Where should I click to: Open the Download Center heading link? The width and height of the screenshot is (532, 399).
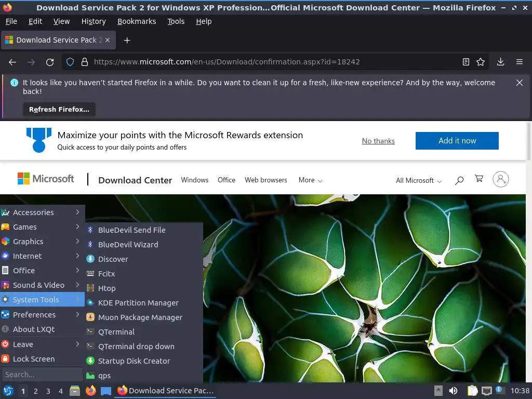click(135, 180)
